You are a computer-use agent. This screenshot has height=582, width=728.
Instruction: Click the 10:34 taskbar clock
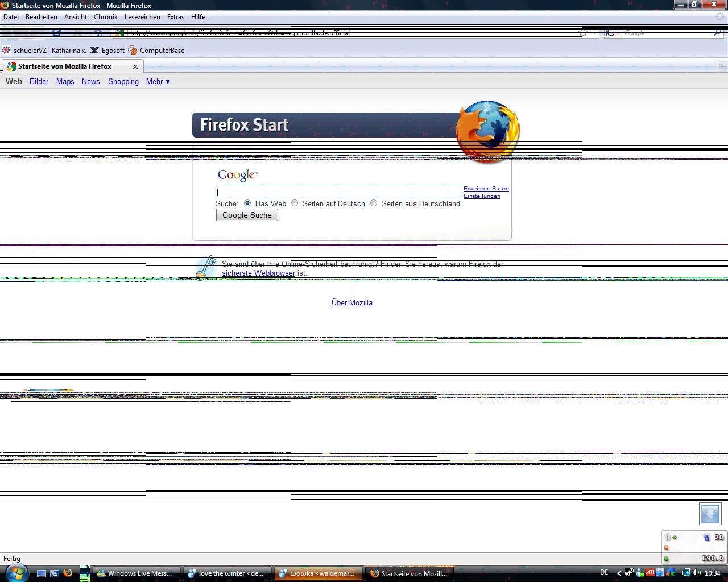[x=713, y=573]
